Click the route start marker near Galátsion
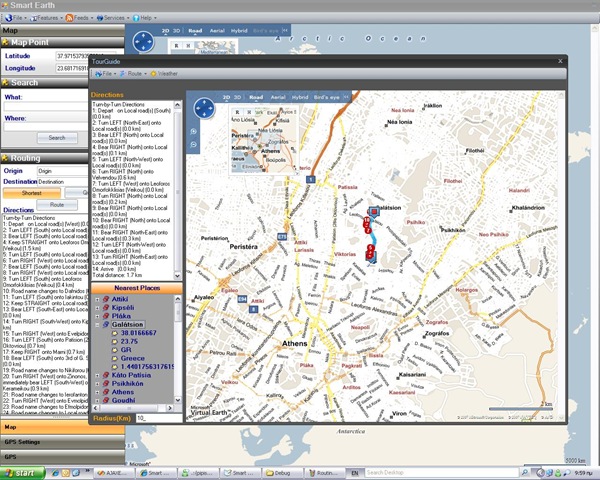This screenshot has width=600, height=480. (x=373, y=211)
